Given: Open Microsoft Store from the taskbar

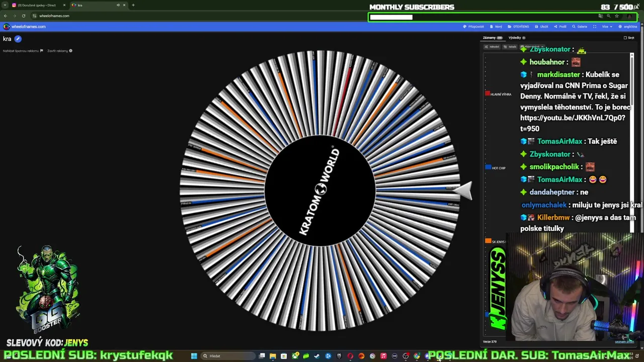Looking at the screenshot, I should click(284, 356).
